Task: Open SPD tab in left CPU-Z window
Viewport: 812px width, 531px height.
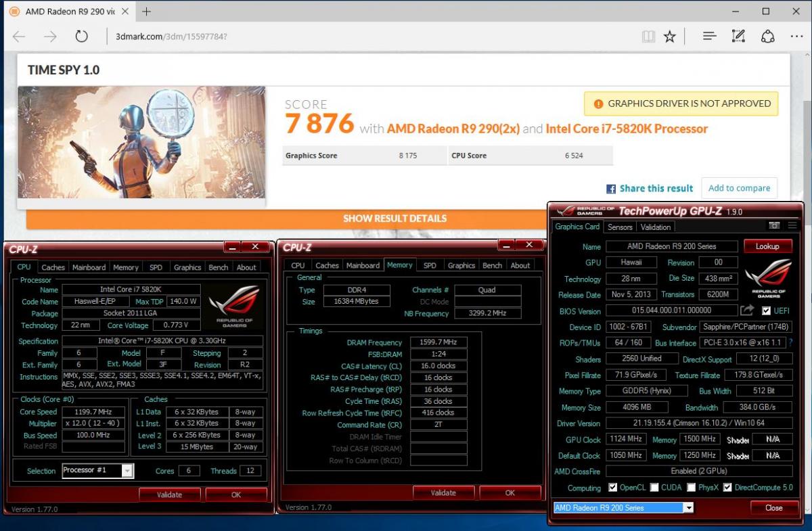Action: point(156,267)
